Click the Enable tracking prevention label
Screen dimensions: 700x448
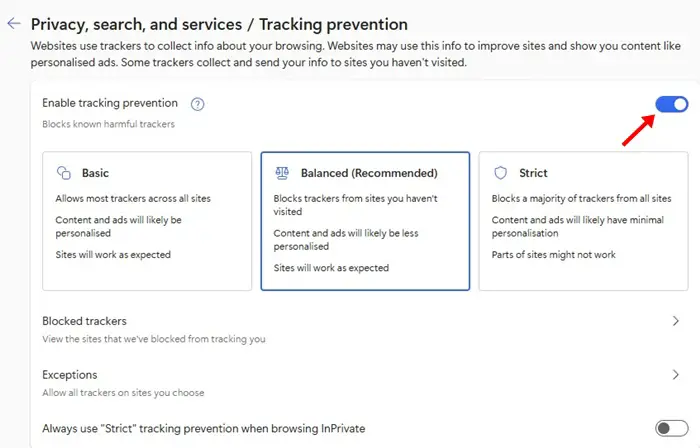point(110,103)
